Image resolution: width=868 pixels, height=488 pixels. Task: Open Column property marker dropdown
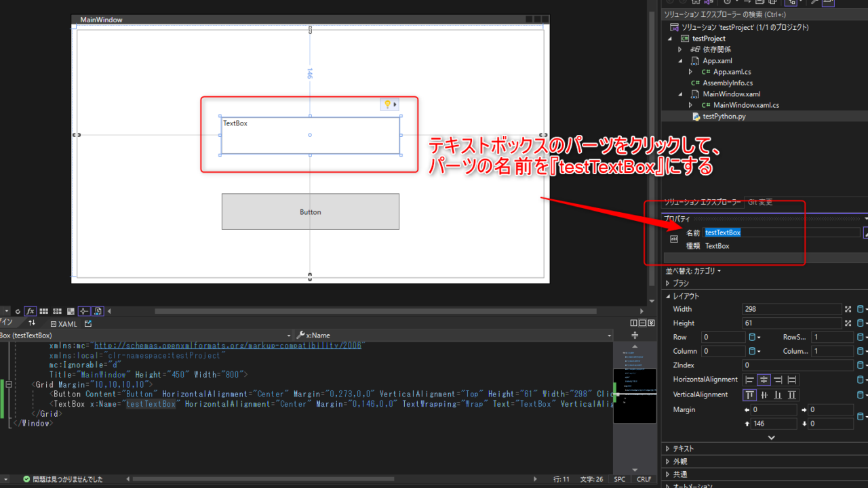click(753, 351)
